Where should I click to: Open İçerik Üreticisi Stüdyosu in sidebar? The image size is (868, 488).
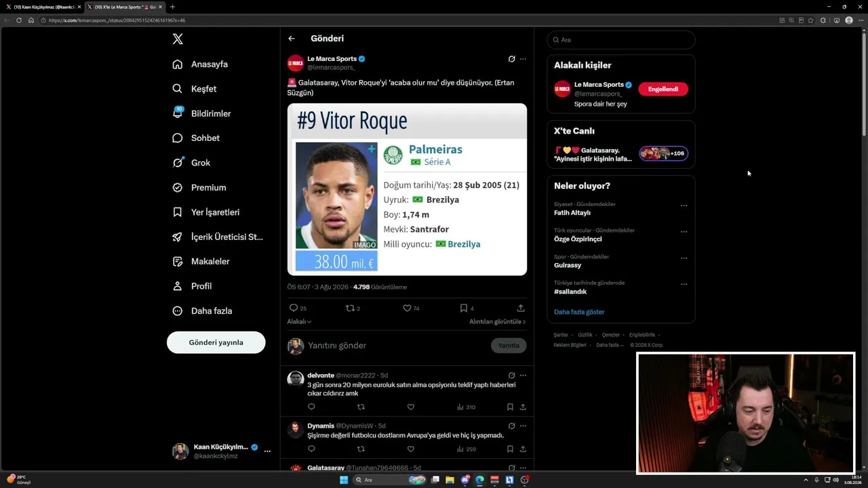(218, 237)
